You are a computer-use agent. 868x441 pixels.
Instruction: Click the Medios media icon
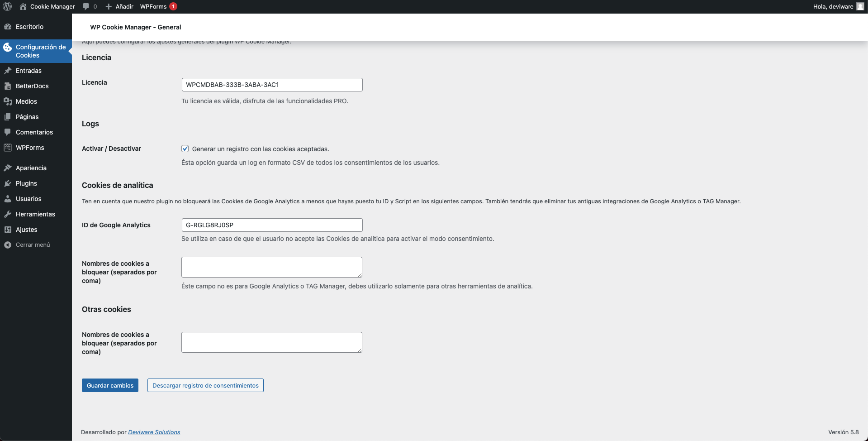[8, 101]
